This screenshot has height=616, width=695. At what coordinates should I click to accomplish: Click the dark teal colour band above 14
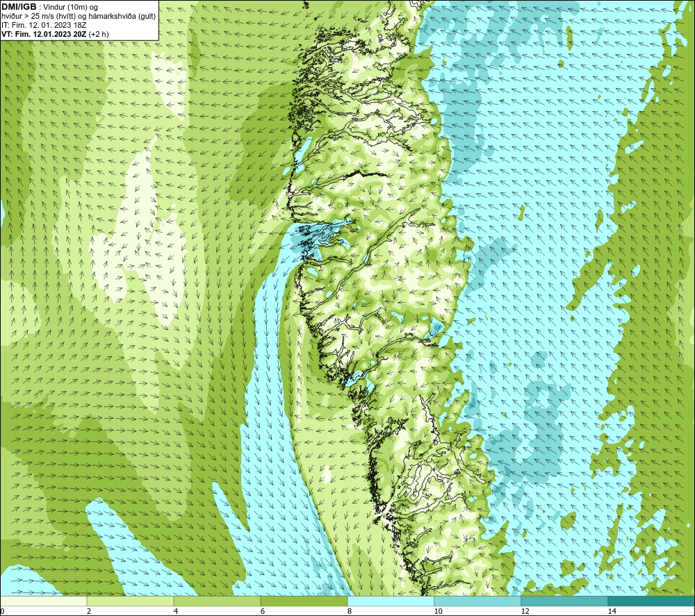click(652, 601)
